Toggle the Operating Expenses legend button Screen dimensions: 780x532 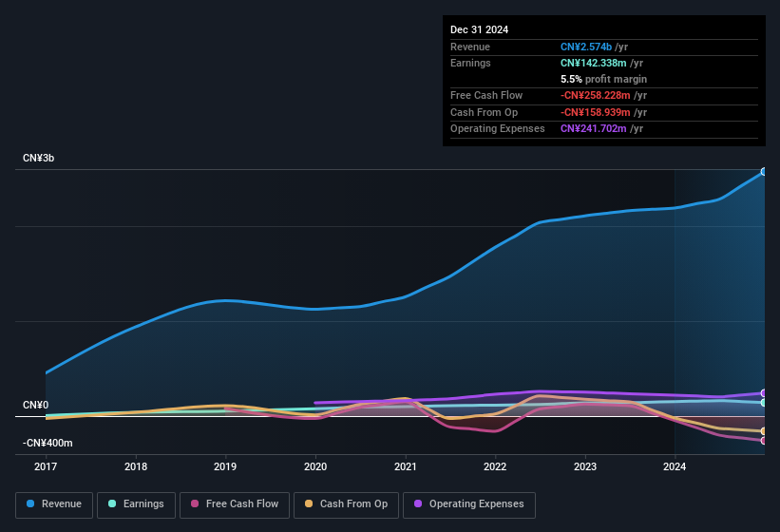(x=469, y=504)
